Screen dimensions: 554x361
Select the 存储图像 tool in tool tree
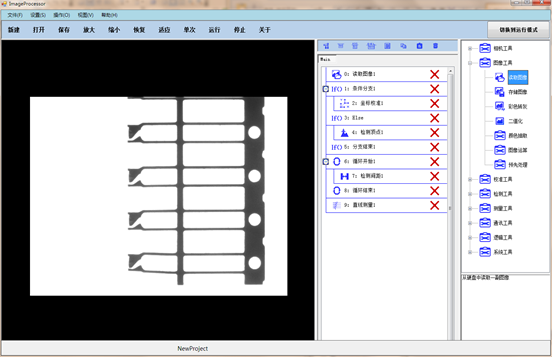point(517,92)
